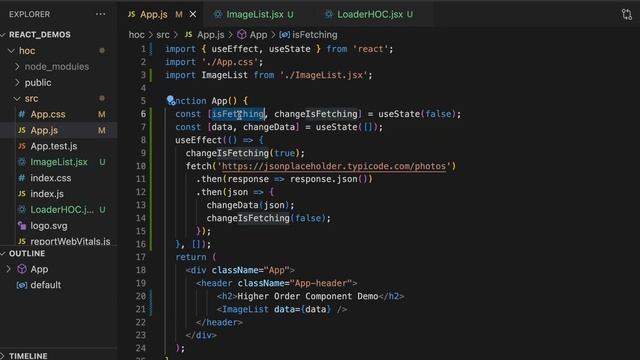Collapse the REACT_DEMOS workspace section
This screenshot has width=640, height=360.
pos(40,35)
